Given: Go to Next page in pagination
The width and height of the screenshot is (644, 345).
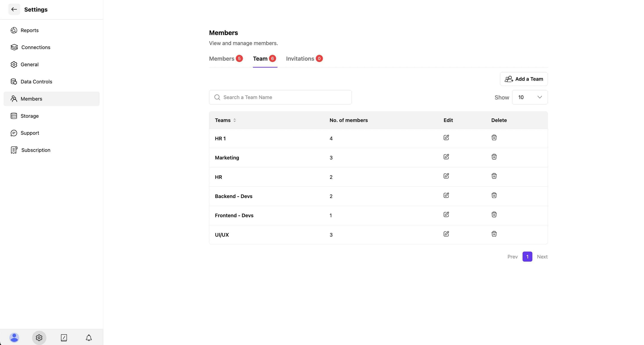Looking at the screenshot, I should coord(542,257).
